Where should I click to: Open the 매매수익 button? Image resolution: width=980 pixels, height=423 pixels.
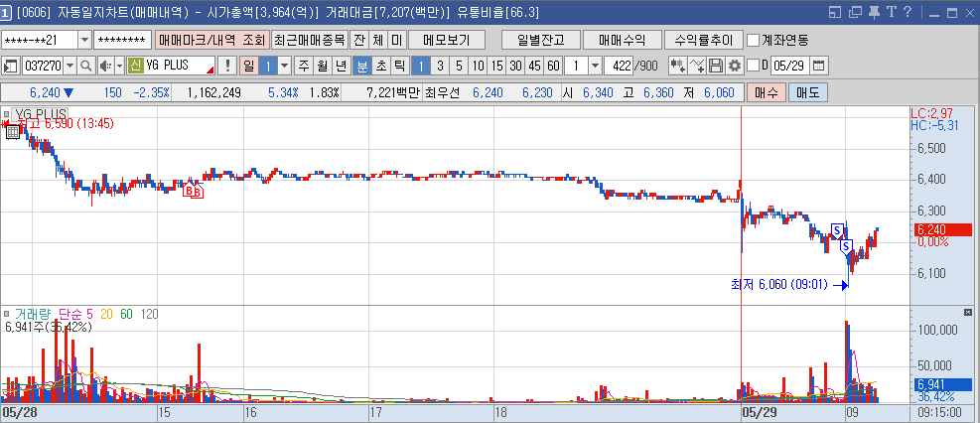click(622, 40)
